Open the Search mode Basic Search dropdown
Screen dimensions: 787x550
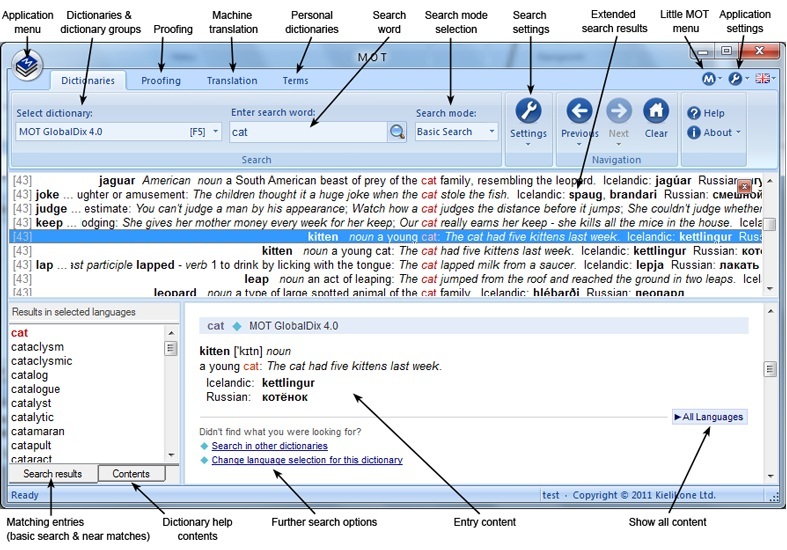(x=456, y=132)
